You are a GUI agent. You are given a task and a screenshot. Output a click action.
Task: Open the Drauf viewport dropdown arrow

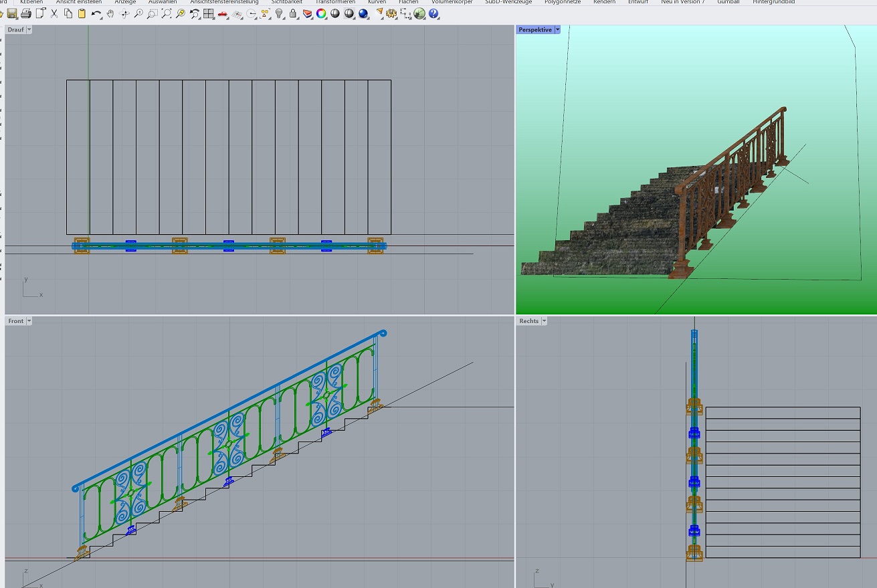[29, 29]
